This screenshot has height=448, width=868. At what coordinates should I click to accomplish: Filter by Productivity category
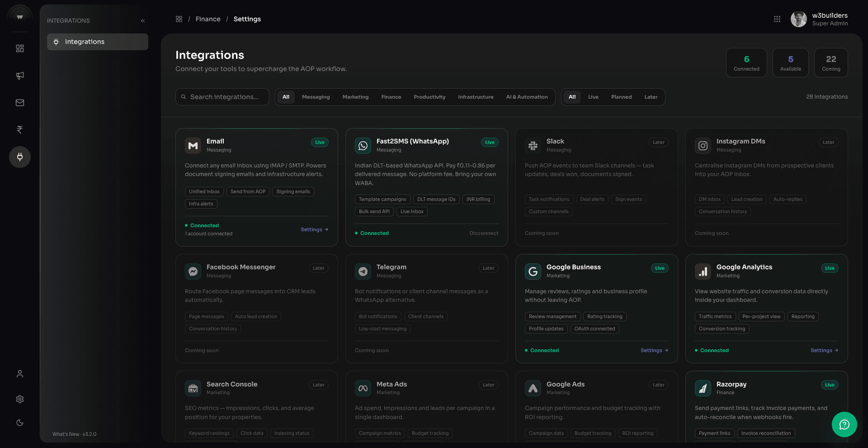[429, 97]
